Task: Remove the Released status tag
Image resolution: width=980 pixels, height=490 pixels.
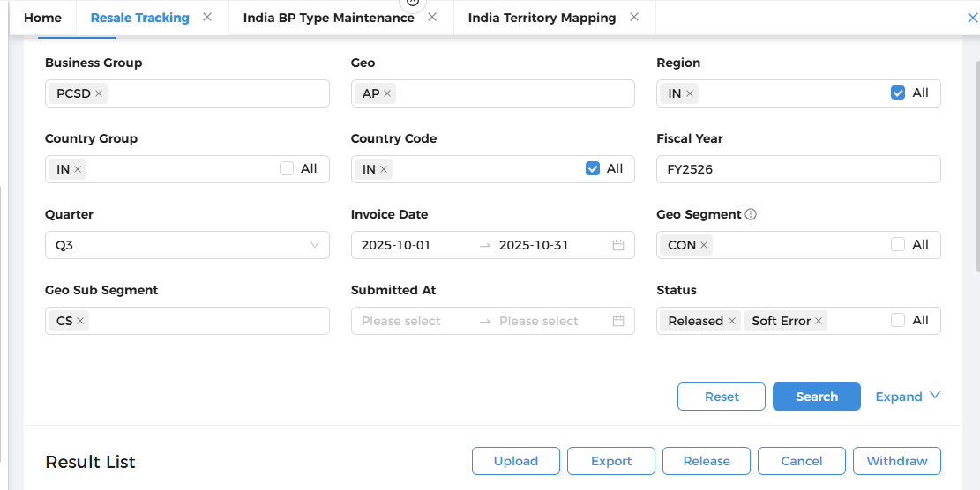Action: [x=731, y=321]
